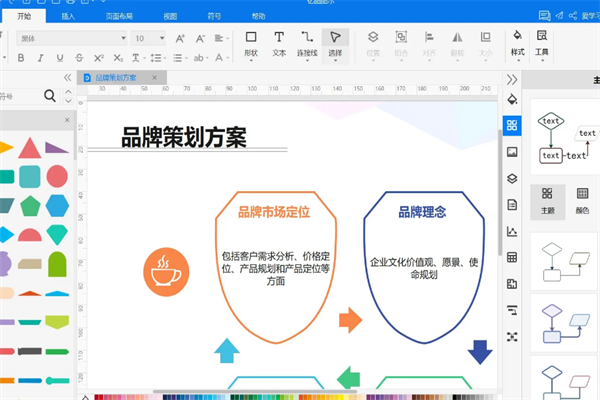The image size is (600, 400).
Task: Collapse the left symbol library panel
Action: coord(67,78)
